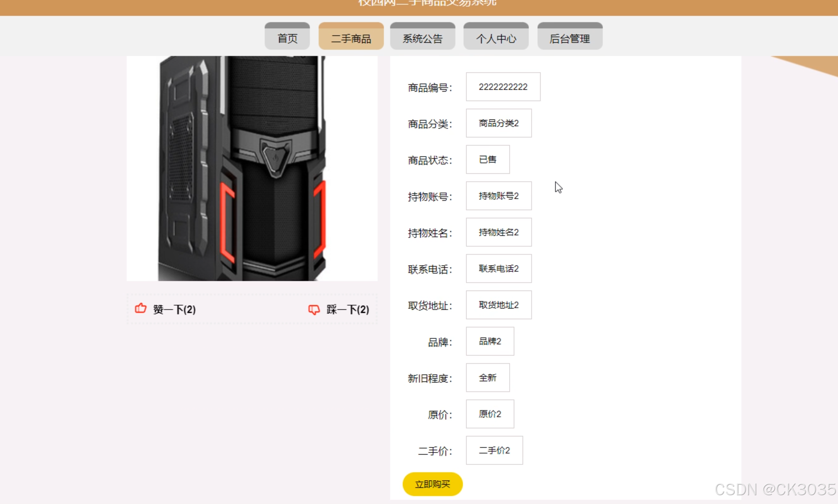Click the 联系电话2 phone field
The width and height of the screenshot is (838, 504).
pos(498,269)
